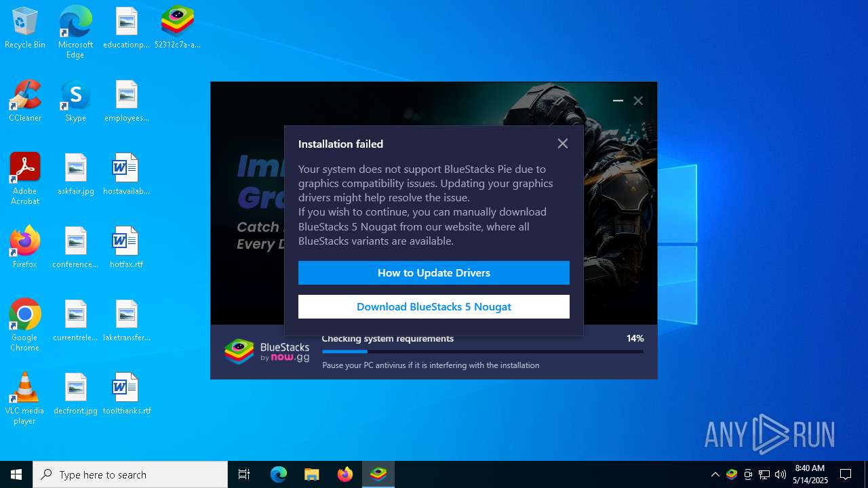This screenshot has height=488, width=868.
Task: Select currentrele... image file on desktop
Action: click(x=75, y=321)
